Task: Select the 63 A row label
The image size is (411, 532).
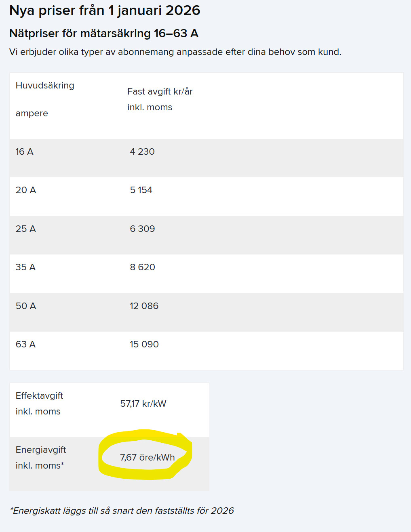Action: point(25,345)
